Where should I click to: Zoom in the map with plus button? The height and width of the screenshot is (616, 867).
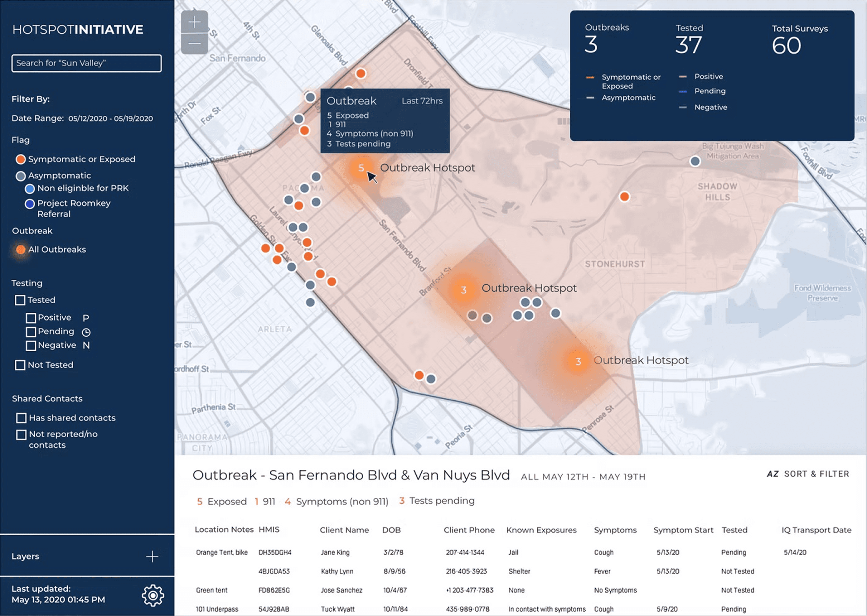point(194,22)
